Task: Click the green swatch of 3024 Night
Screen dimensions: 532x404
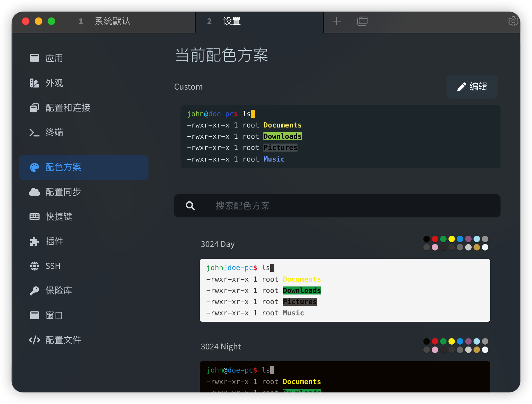Action: tap(443, 341)
